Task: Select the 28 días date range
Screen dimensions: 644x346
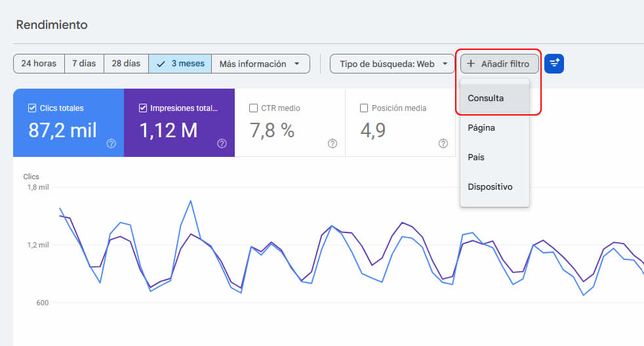Action: 126,64
